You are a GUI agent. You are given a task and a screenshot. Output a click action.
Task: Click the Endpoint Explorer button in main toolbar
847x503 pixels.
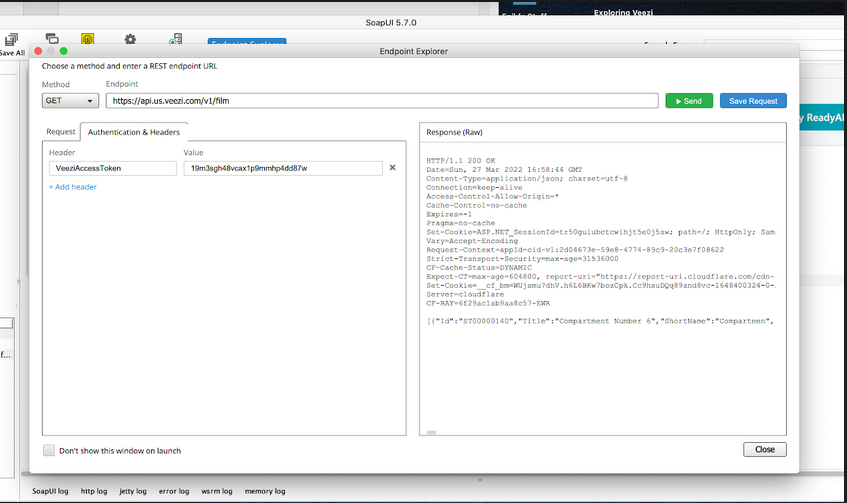pos(247,42)
